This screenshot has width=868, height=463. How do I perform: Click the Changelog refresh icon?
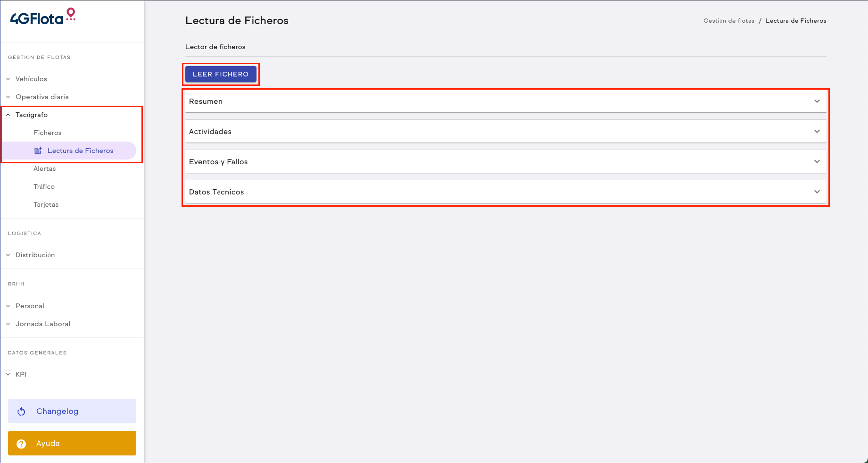click(21, 412)
